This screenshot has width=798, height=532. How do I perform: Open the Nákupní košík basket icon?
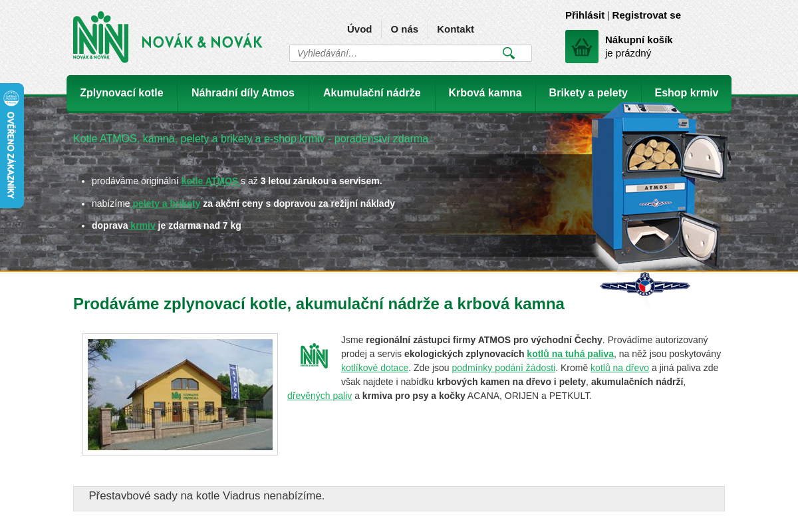click(582, 46)
